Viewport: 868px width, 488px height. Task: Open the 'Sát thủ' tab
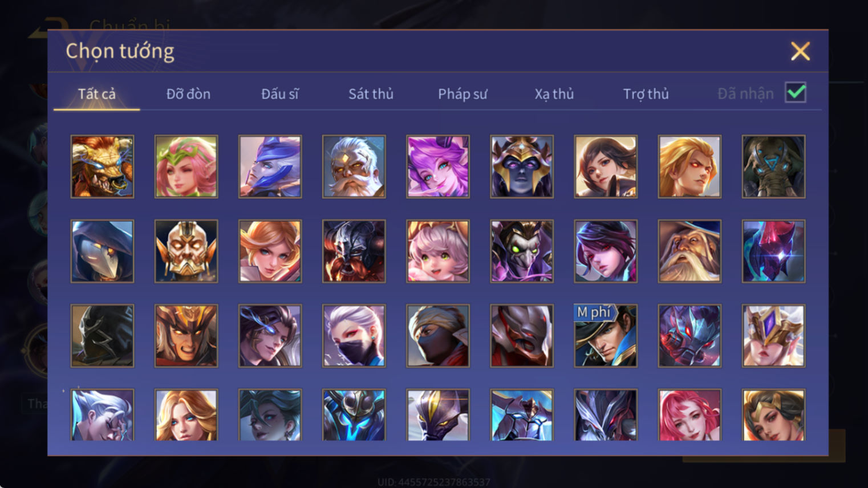(371, 94)
